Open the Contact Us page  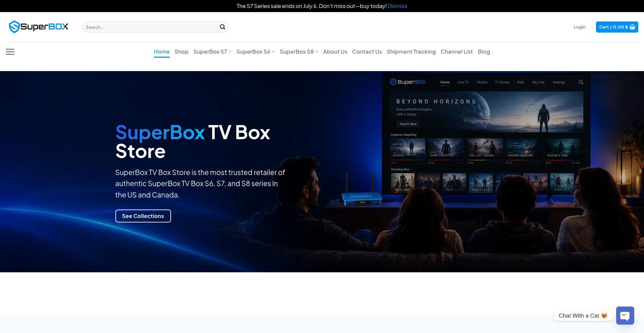click(x=367, y=52)
